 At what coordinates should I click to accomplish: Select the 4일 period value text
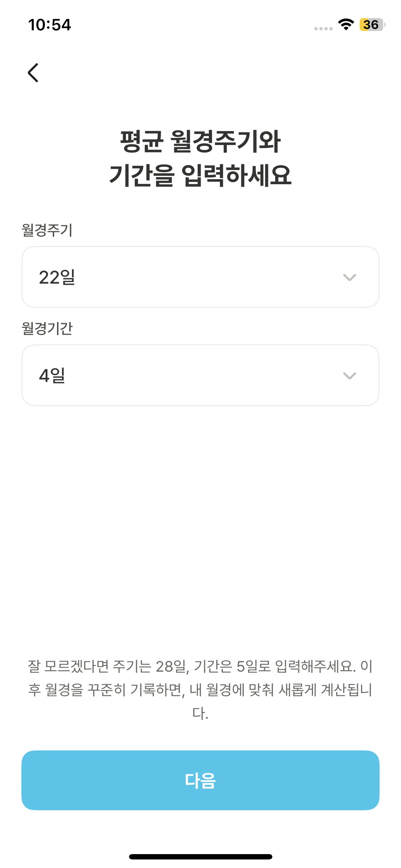coord(52,376)
